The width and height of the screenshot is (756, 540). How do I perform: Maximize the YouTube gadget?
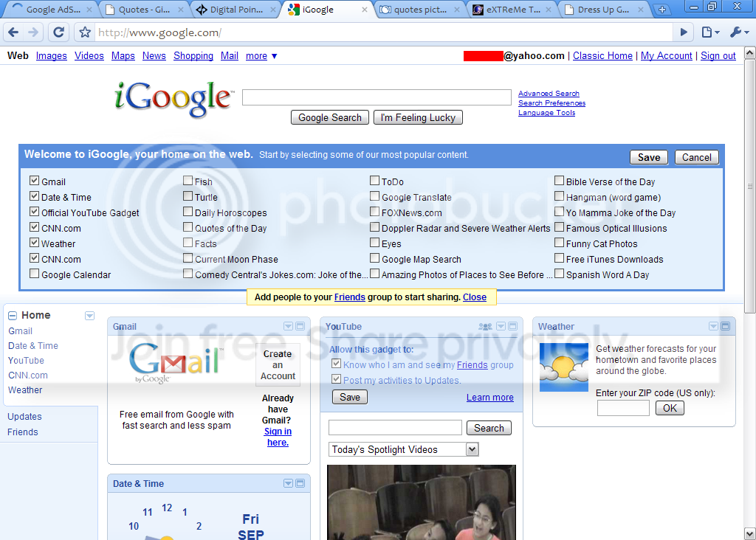click(512, 326)
